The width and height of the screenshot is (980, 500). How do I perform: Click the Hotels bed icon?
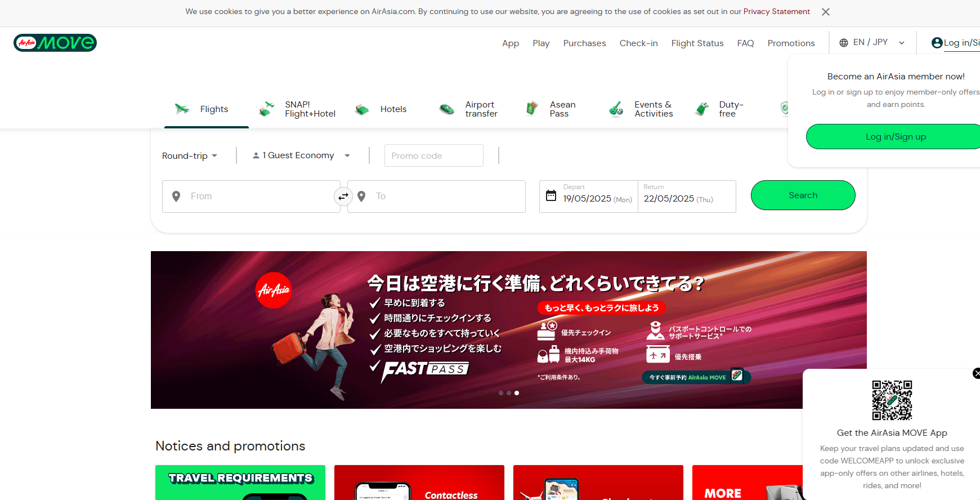coord(362,109)
